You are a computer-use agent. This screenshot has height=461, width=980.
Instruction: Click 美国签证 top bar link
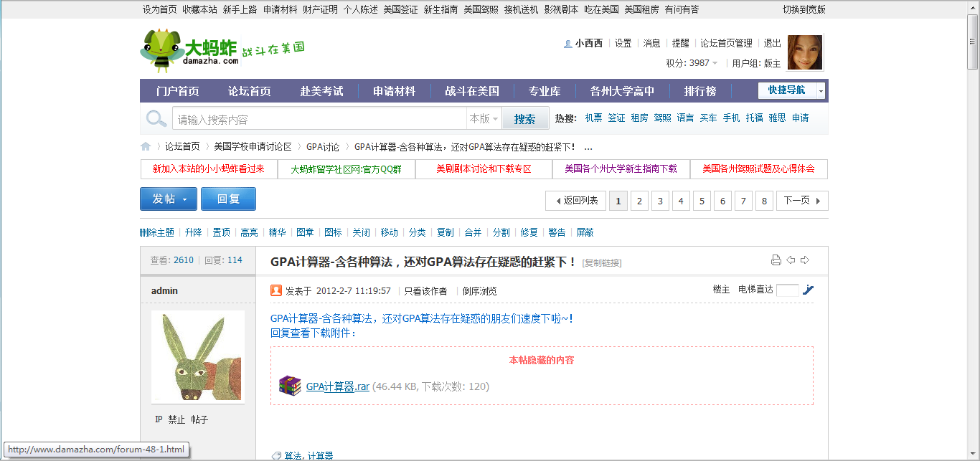[400, 9]
